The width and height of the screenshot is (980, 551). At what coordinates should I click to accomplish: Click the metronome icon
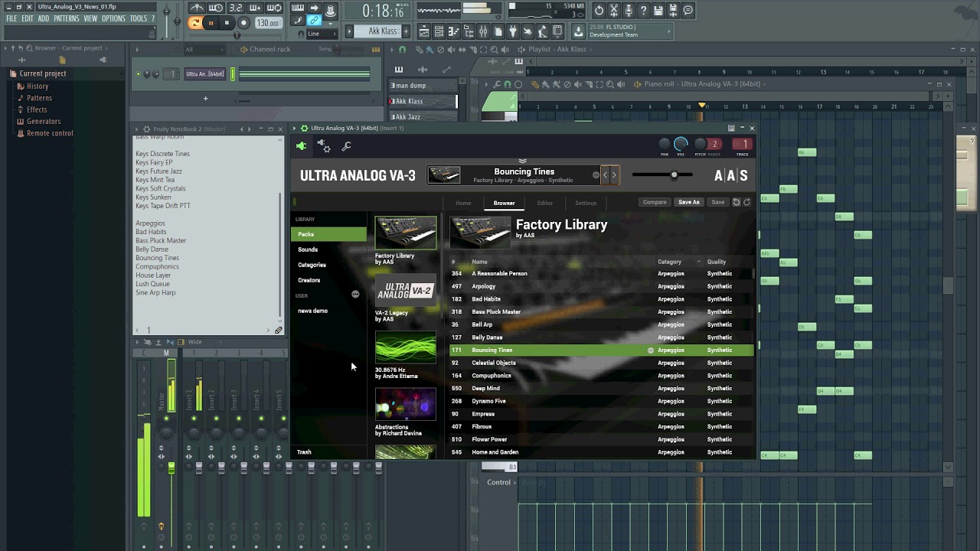pos(198,8)
